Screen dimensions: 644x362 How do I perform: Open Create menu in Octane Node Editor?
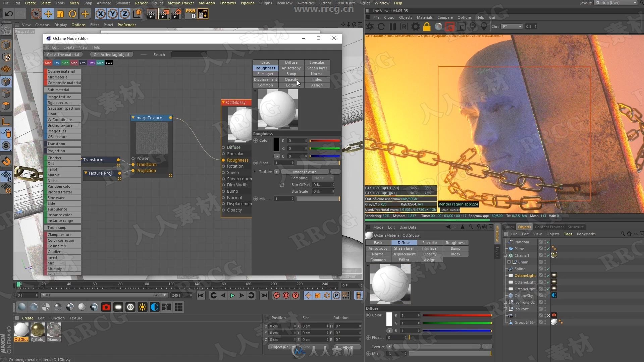tap(69, 47)
